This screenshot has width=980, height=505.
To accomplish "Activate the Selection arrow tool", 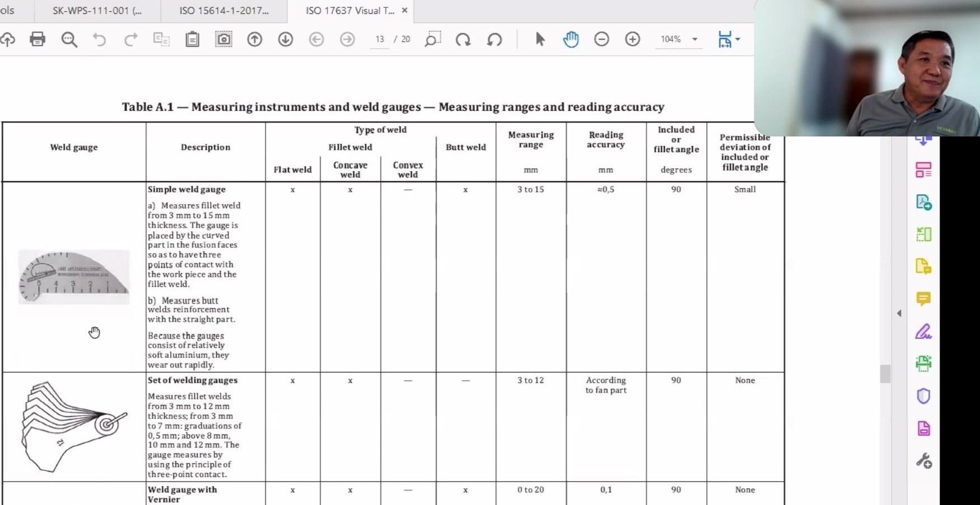I will [540, 39].
